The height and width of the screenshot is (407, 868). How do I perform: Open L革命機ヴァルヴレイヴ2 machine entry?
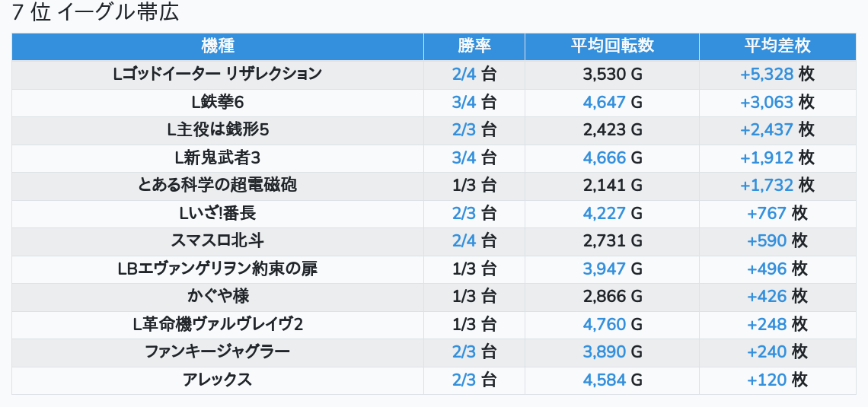point(218,325)
